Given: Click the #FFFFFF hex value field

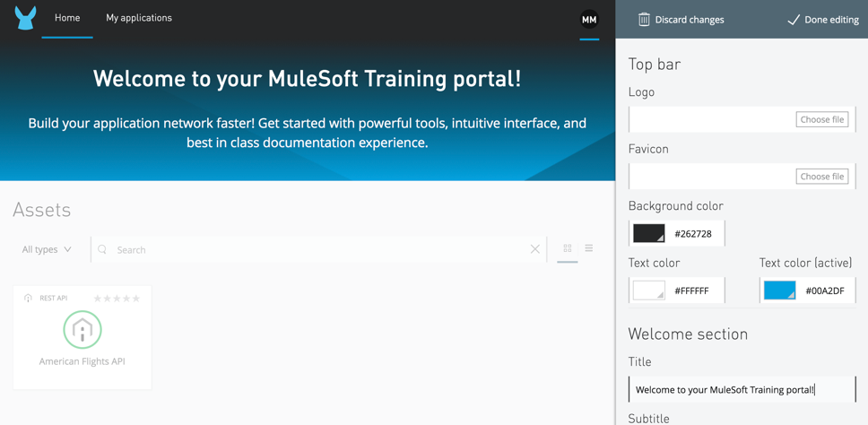Looking at the screenshot, I should pos(692,291).
